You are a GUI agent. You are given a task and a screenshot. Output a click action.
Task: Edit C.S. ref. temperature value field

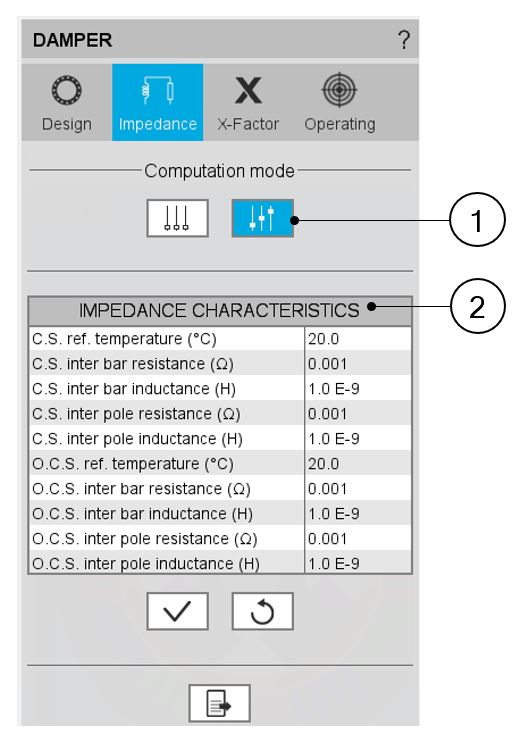click(358, 338)
